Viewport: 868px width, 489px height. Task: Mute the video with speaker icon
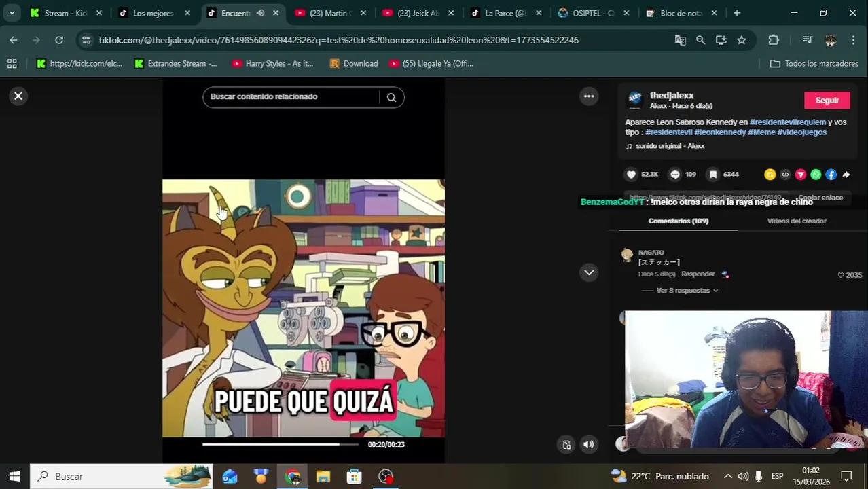pyautogui.click(x=589, y=445)
